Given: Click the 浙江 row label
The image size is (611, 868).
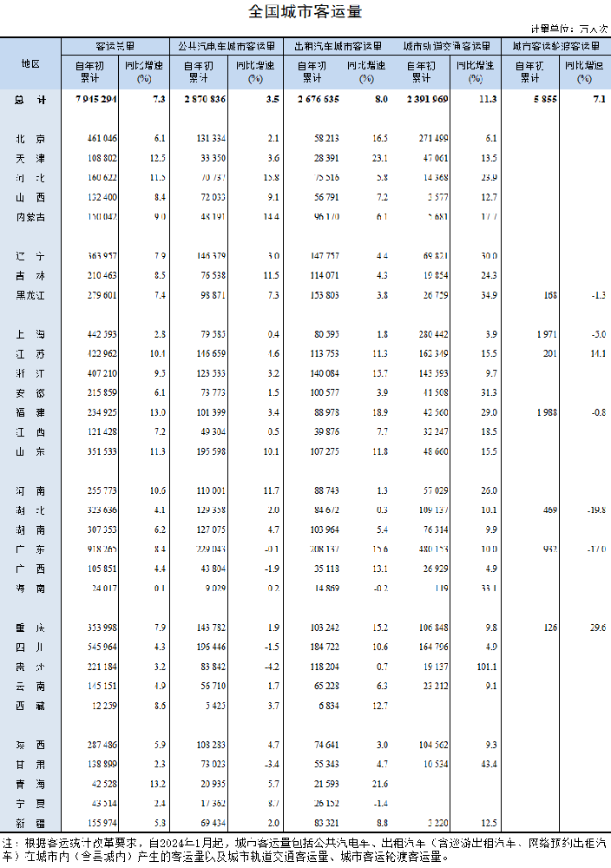Looking at the screenshot, I should coord(30,373).
